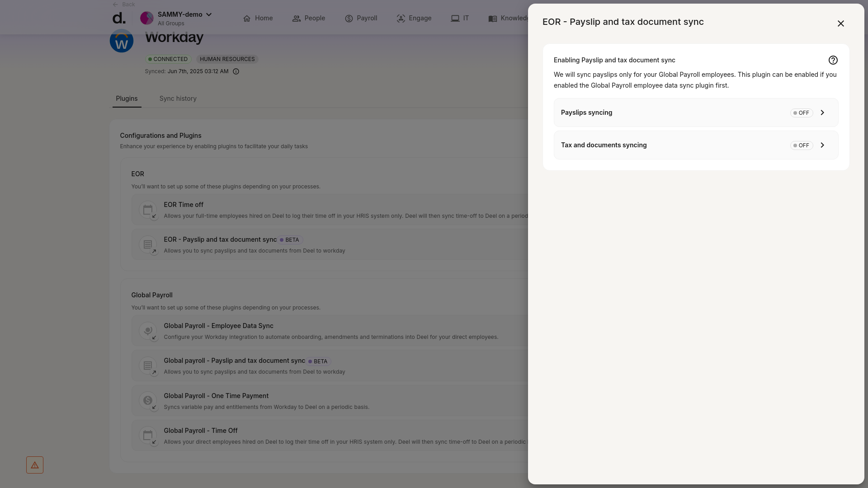This screenshot has height=488, width=868.
Task: Click the One Time Payment dollar icon
Action: 148,401
